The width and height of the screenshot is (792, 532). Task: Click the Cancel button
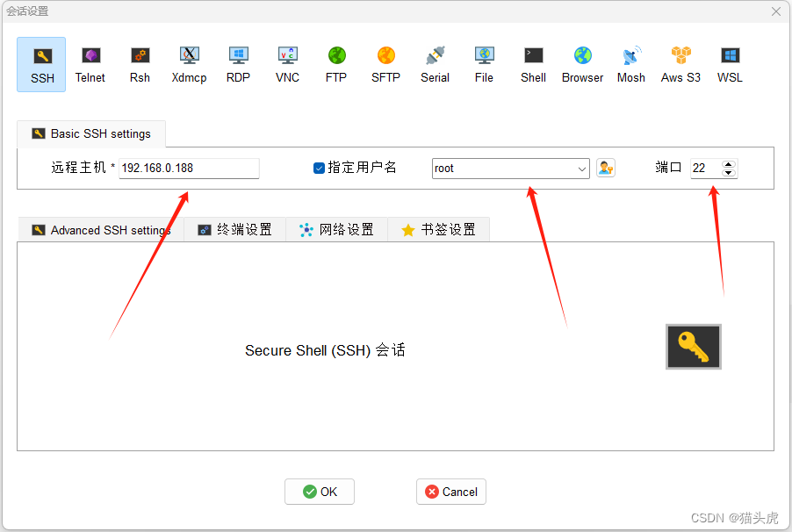pos(451,492)
